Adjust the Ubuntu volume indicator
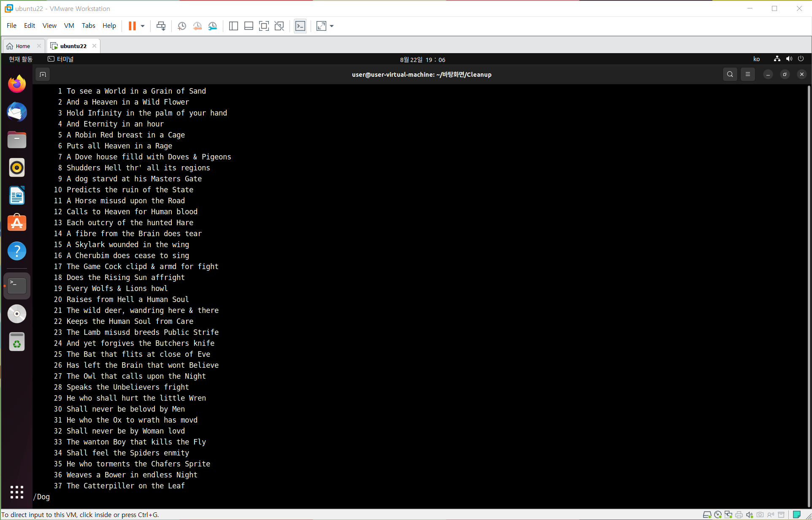The image size is (812, 520). (x=789, y=59)
